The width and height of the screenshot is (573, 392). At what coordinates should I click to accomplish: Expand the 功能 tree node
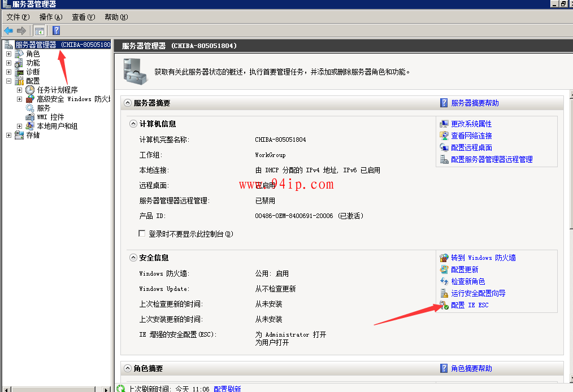click(x=9, y=63)
